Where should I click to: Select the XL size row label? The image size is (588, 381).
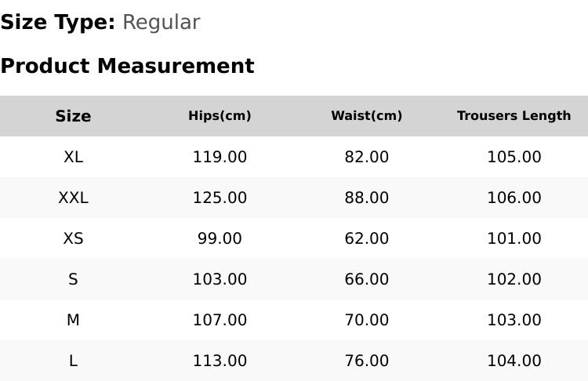tap(73, 157)
